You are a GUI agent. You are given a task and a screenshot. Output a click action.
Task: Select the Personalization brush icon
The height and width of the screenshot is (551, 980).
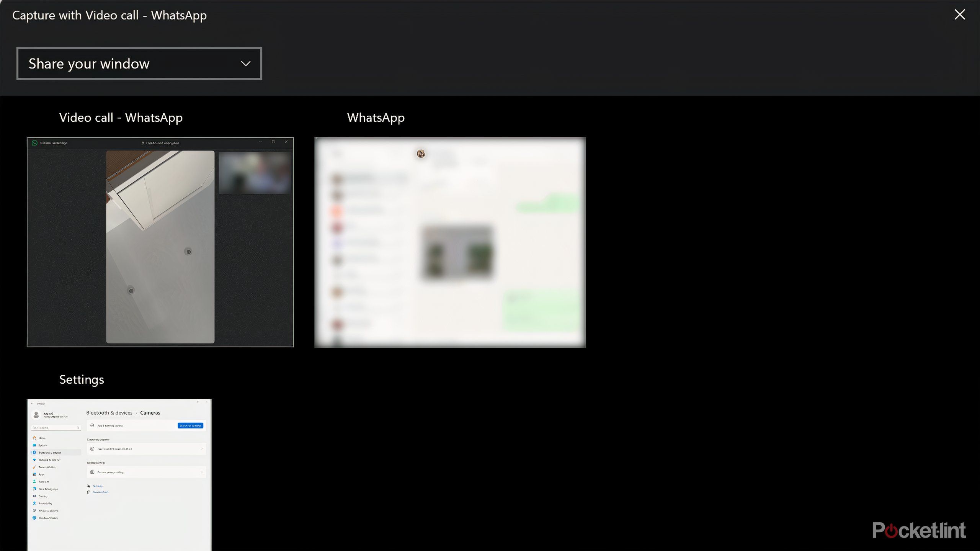(34, 467)
